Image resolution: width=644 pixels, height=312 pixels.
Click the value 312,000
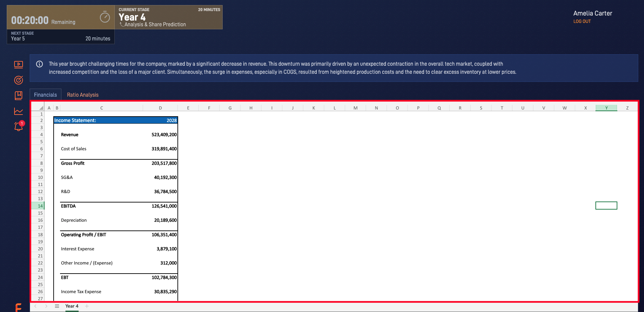[168, 263]
